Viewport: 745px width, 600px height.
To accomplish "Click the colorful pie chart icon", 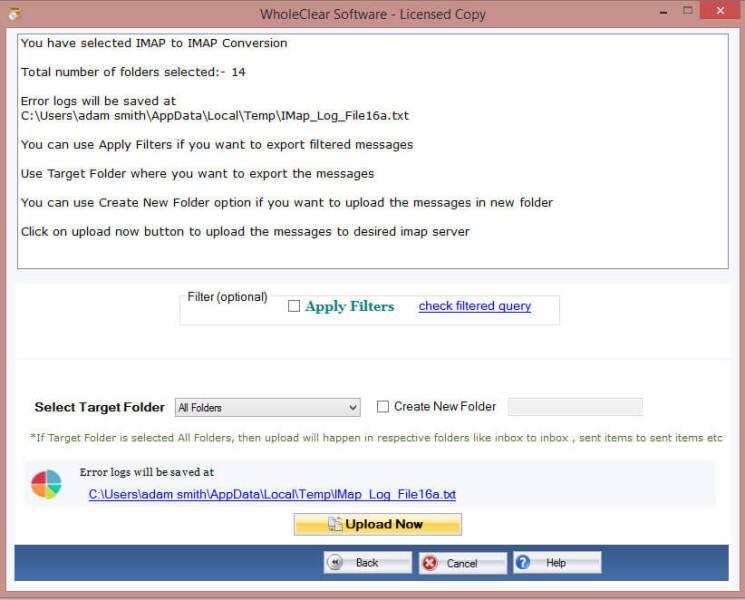I will [46, 484].
